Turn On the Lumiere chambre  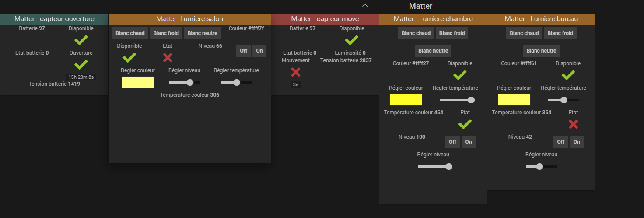click(x=469, y=142)
